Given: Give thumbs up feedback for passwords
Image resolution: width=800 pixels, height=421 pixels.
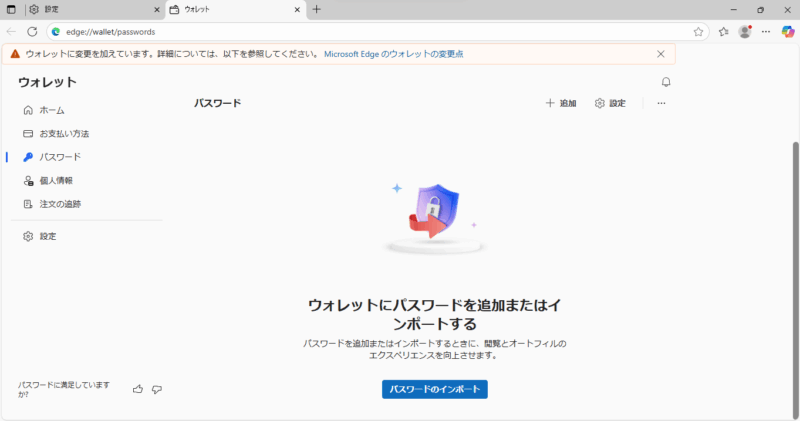Looking at the screenshot, I should coord(138,389).
